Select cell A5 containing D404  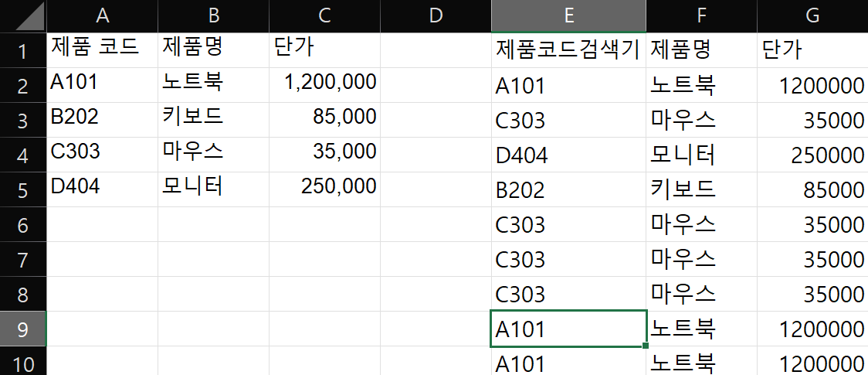click(x=103, y=190)
